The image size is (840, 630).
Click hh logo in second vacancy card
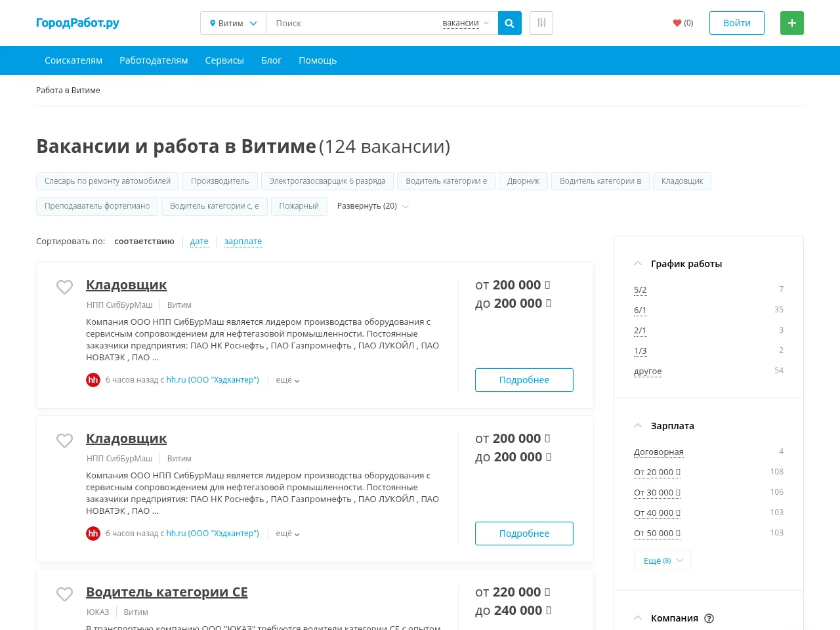pos(93,534)
